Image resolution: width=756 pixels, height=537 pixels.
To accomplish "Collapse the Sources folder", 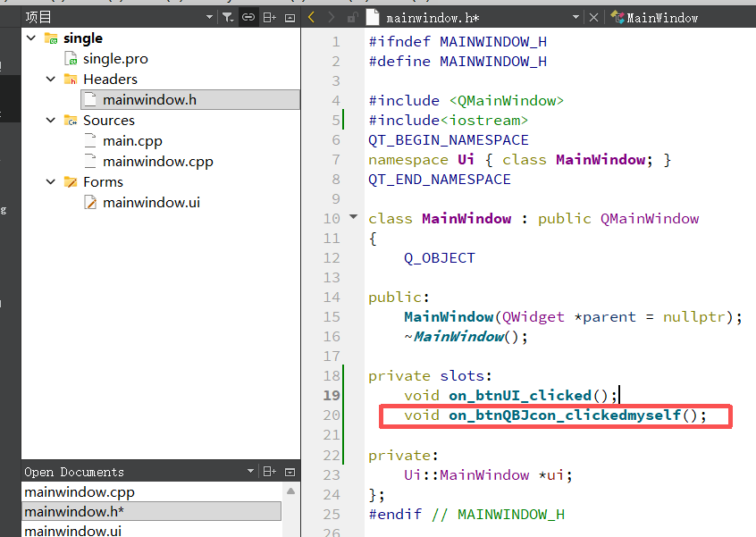I will pos(51,120).
